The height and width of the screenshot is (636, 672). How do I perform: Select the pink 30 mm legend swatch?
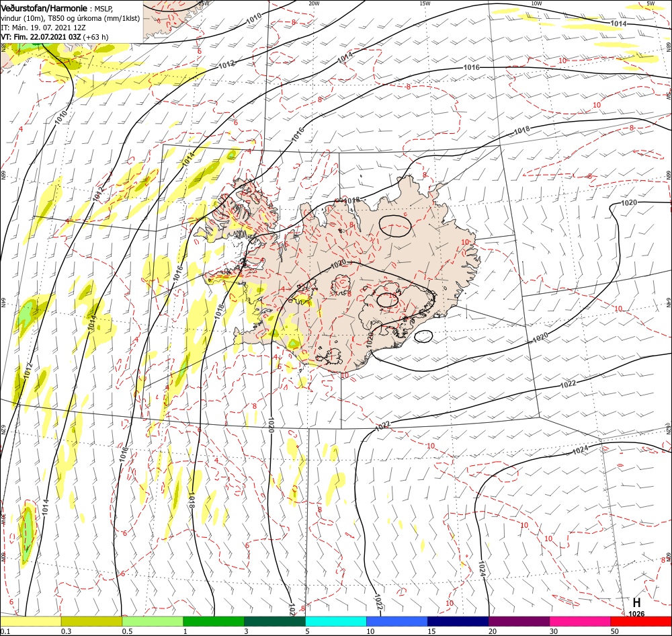click(x=580, y=621)
